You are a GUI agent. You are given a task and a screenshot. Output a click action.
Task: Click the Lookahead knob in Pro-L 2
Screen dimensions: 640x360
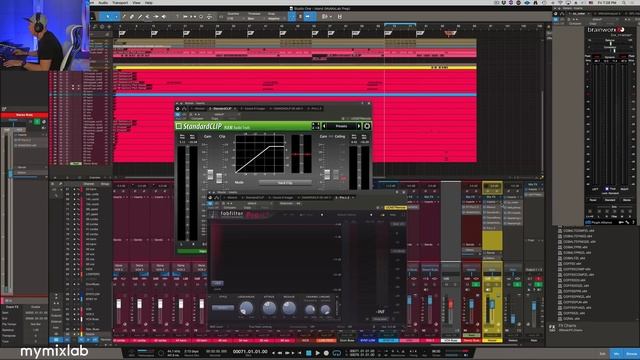click(246, 308)
